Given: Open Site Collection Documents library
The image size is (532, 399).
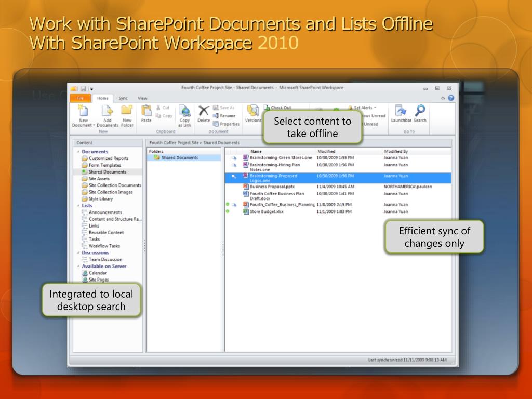Looking at the screenshot, I should pyautogui.click(x=115, y=185).
